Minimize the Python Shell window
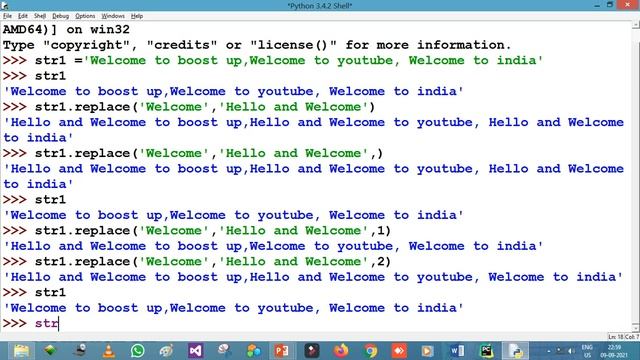640x360 pixels. pyautogui.click(x=597, y=5)
